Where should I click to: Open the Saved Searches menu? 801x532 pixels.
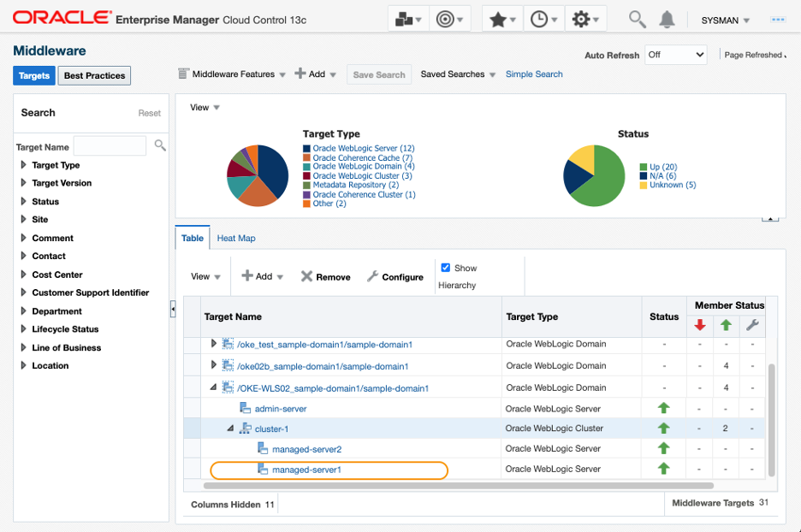pyautogui.click(x=458, y=74)
